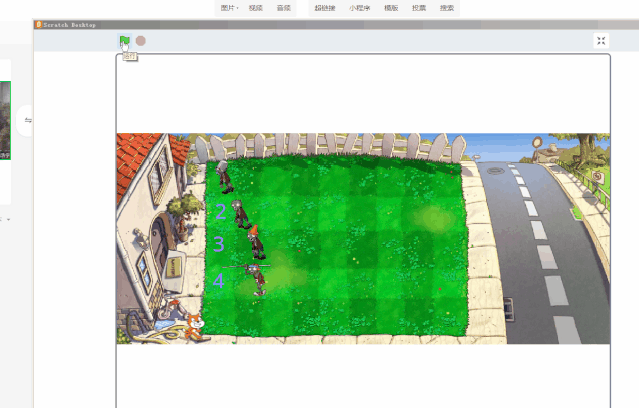
Task: Exit full screen using the shrink icon
Action: [601, 41]
